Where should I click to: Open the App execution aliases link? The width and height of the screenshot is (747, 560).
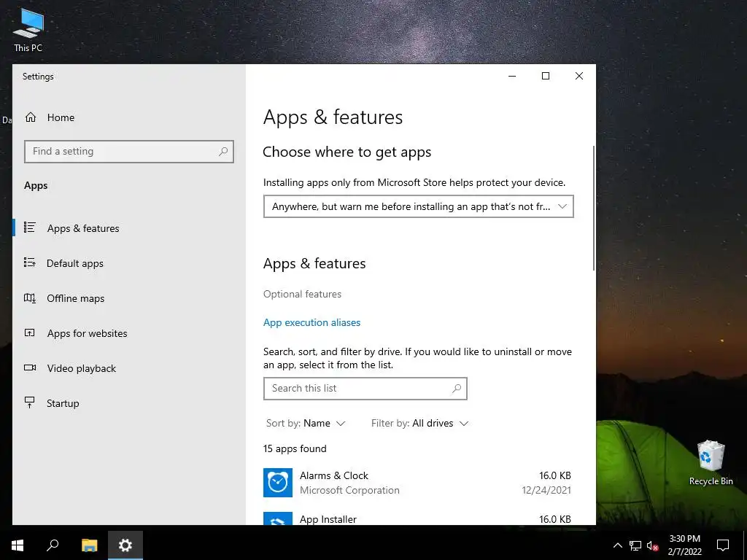pos(311,322)
